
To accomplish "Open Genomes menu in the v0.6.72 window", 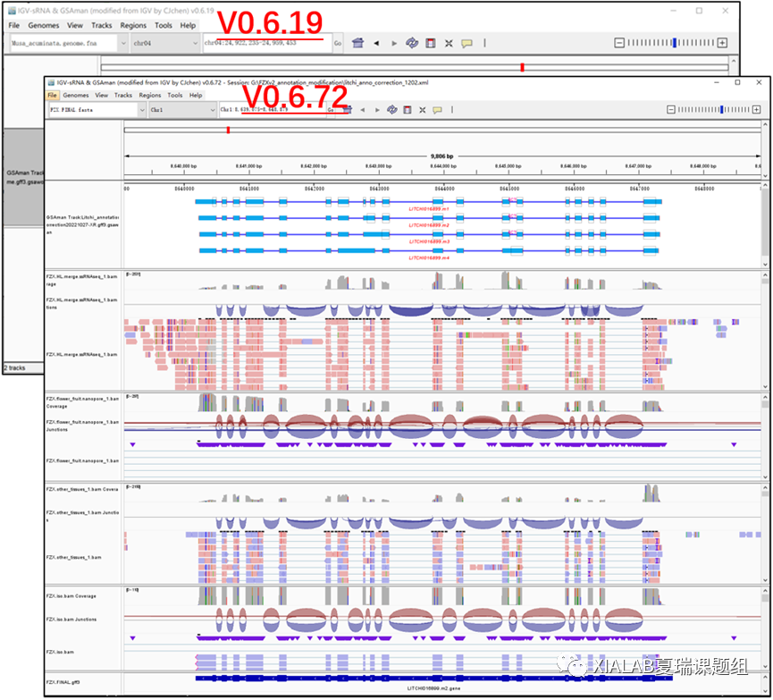I will [76, 95].
